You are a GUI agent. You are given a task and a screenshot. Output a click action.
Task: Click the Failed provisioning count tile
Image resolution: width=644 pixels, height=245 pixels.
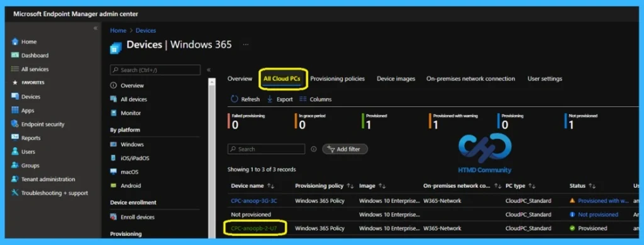[x=247, y=121]
